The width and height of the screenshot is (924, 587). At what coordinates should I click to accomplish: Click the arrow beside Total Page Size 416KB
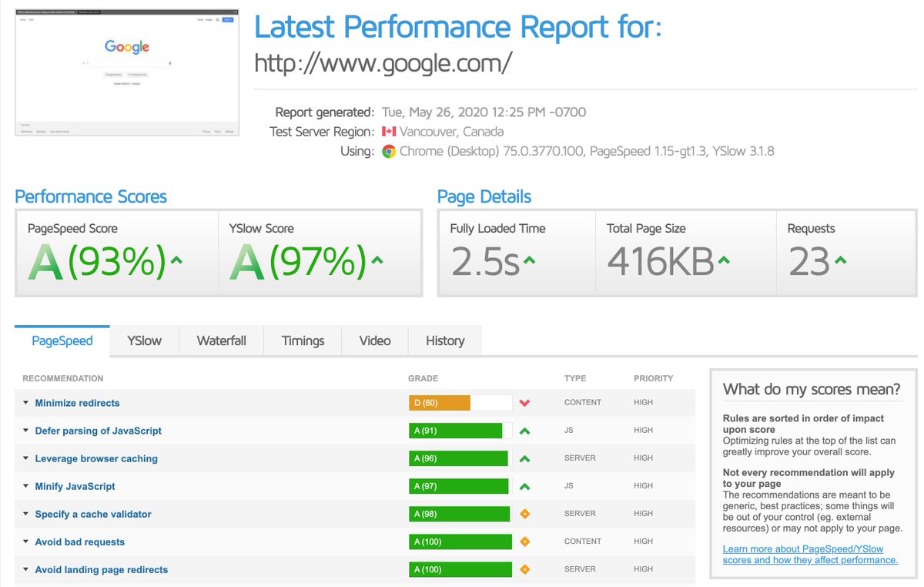tap(723, 261)
